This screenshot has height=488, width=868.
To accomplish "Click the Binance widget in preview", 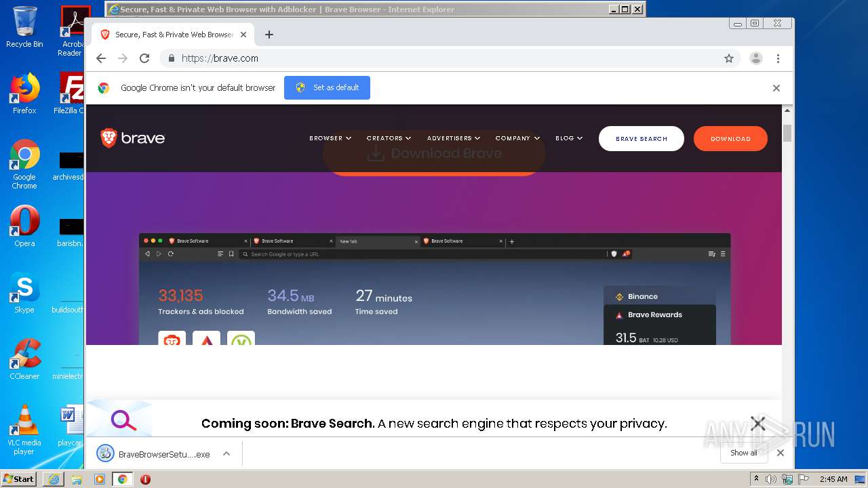I will tap(659, 296).
